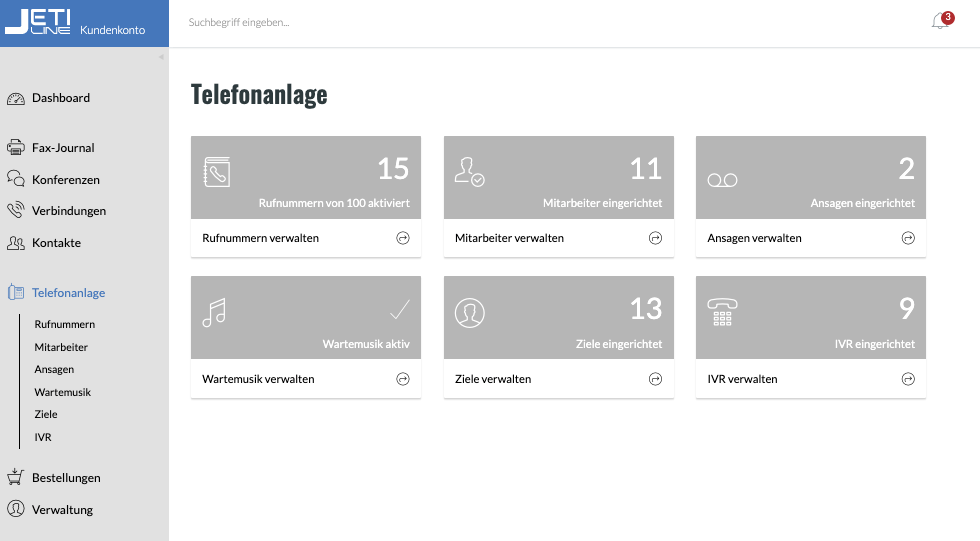Click the Verwaltung user circle icon
The width and height of the screenshot is (980, 541).
tap(16, 509)
